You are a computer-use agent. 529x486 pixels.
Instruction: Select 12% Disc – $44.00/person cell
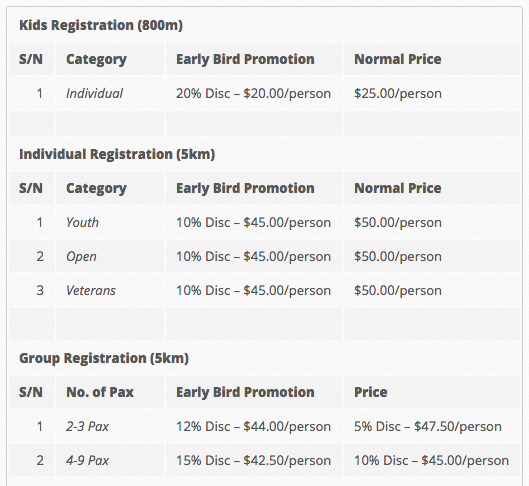(x=253, y=427)
